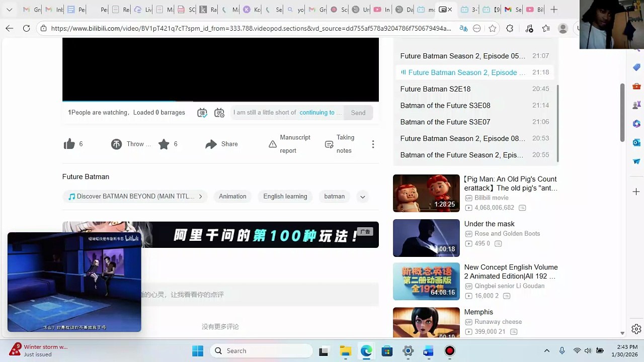Open the browser translate page icon
The width and height of the screenshot is (644, 362).
pyautogui.click(x=463, y=29)
